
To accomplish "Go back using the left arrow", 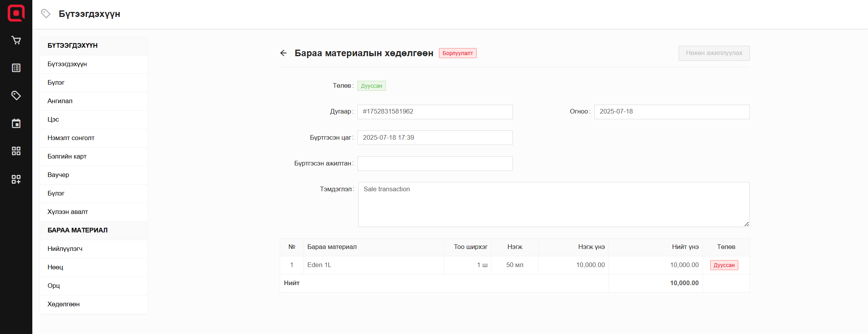I will click(x=284, y=53).
